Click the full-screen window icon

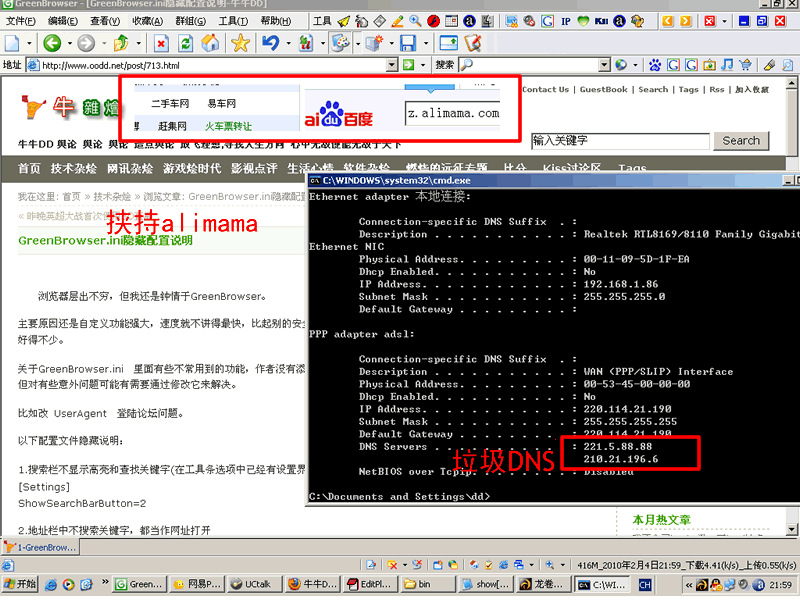click(448, 43)
